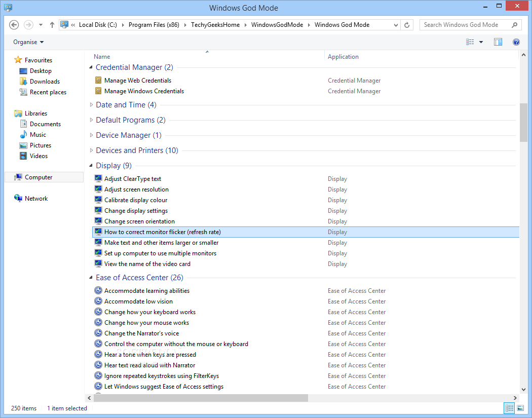This screenshot has height=418, width=532.
Task: Switch to details view in status bar
Action: click(x=509, y=408)
